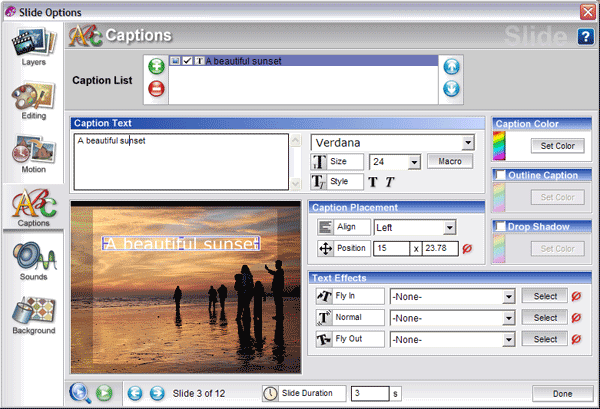Screen dimensions: 600x409
Task: Click the magnifier preview icon
Action: point(80,393)
